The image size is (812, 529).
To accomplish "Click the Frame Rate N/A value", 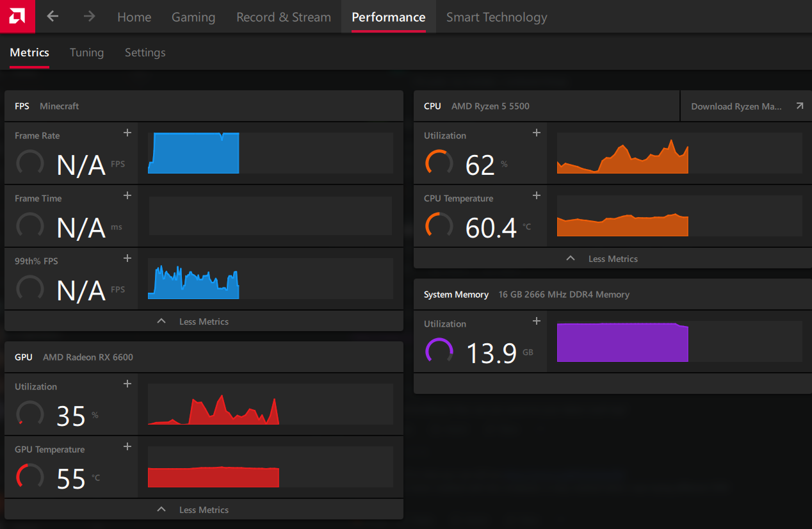I will (x=81, y=166).
